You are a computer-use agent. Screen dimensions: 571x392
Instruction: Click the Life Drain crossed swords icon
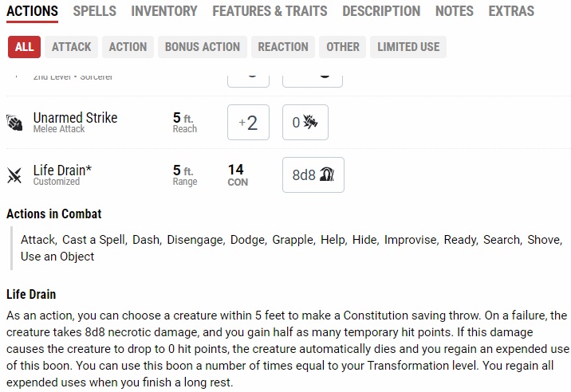(x=14, y=175)
